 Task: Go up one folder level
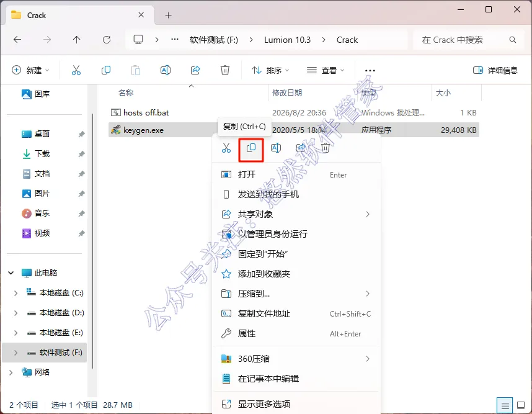77,40
